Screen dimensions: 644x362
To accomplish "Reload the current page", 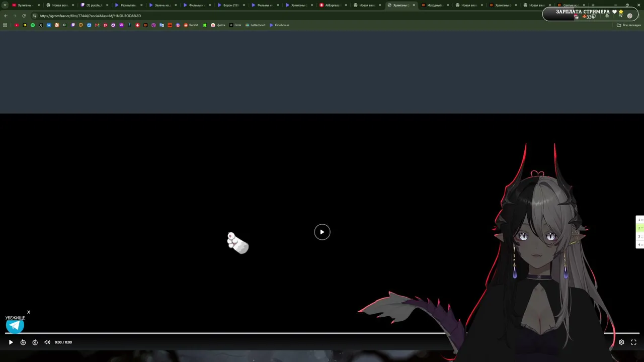I will tap(24, 16).
